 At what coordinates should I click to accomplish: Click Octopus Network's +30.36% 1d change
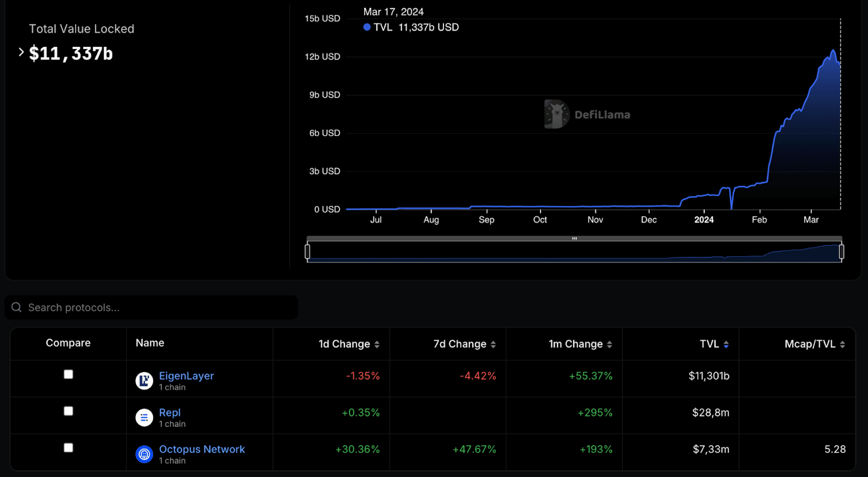pos(357,449)
